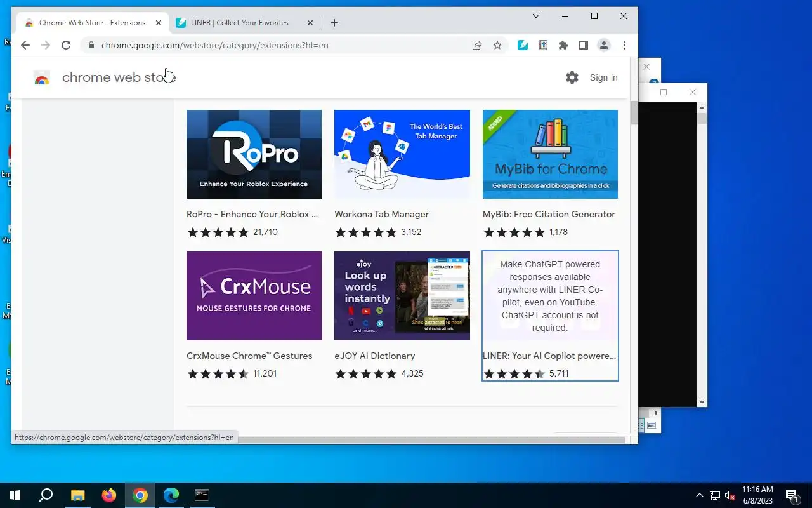Open the Chrome profile avatar
This screenshot has width=812, height=508.
[604, 45]
